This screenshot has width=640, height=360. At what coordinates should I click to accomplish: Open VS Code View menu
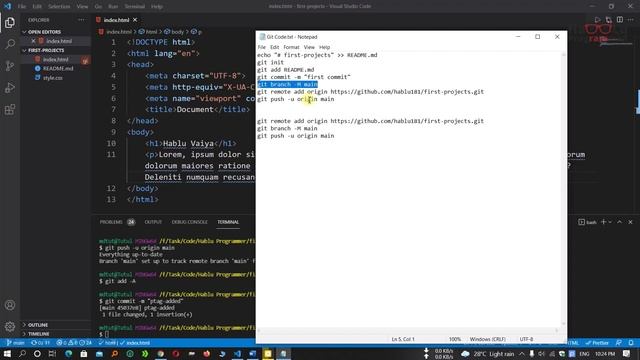tap(82, 7)
